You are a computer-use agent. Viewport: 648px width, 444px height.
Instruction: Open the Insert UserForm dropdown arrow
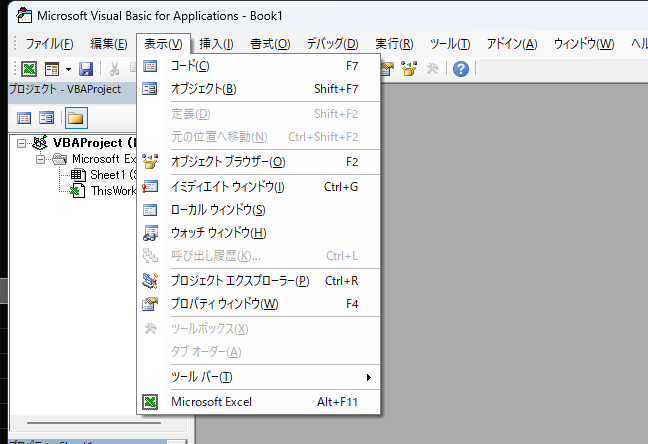pyautogui.click(x=68, y=69)
